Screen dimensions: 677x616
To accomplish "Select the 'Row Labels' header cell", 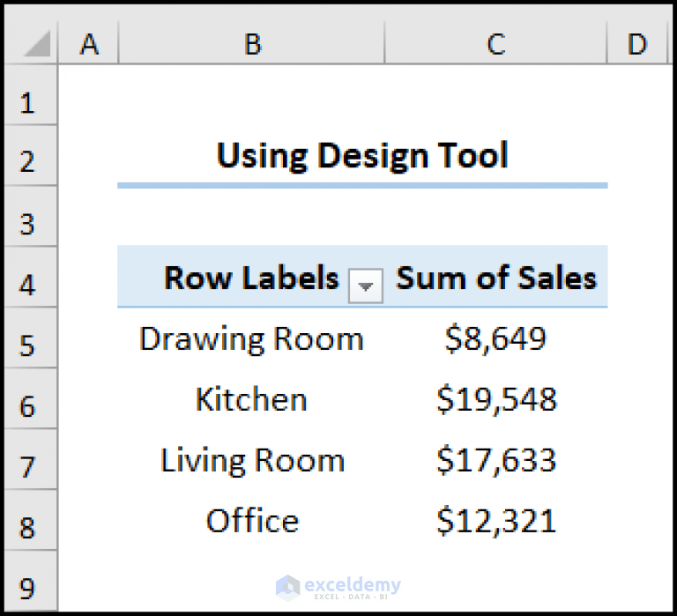I will [x=251, y=277].
